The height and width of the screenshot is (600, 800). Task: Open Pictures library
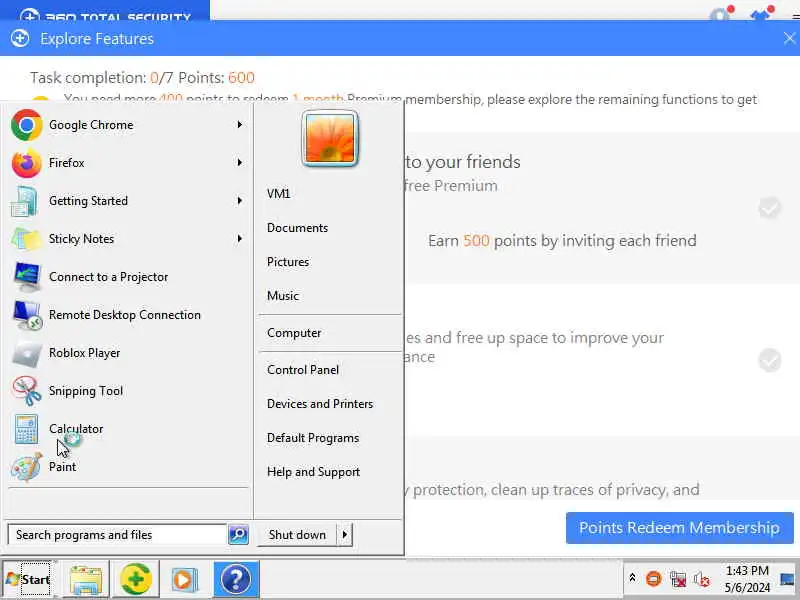(x=288, y=262)
